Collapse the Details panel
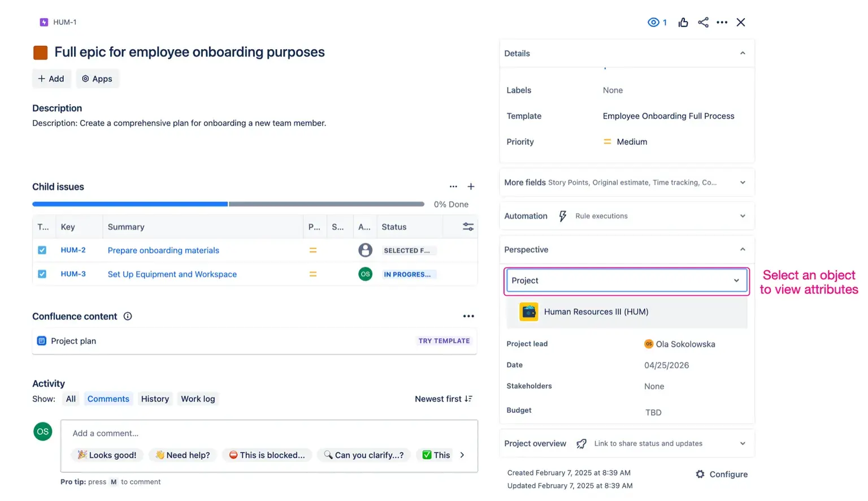This screenshot has width=868, height=501. (x=743, y=53)
